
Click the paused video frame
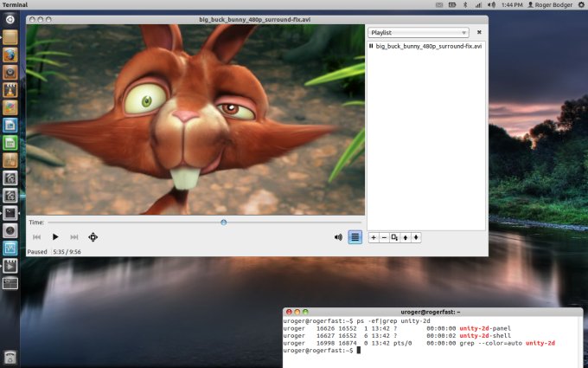(195, 119)
